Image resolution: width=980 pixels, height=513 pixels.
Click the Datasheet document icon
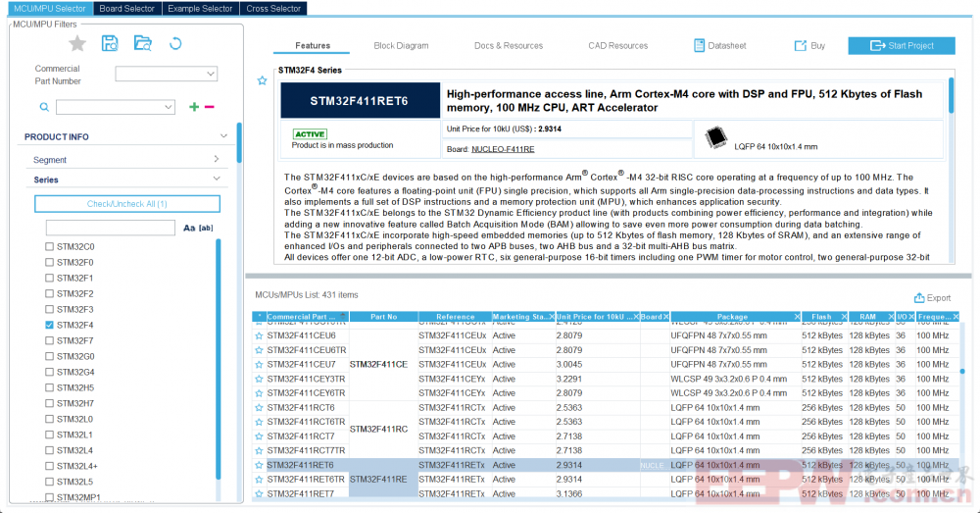point(700,46)
